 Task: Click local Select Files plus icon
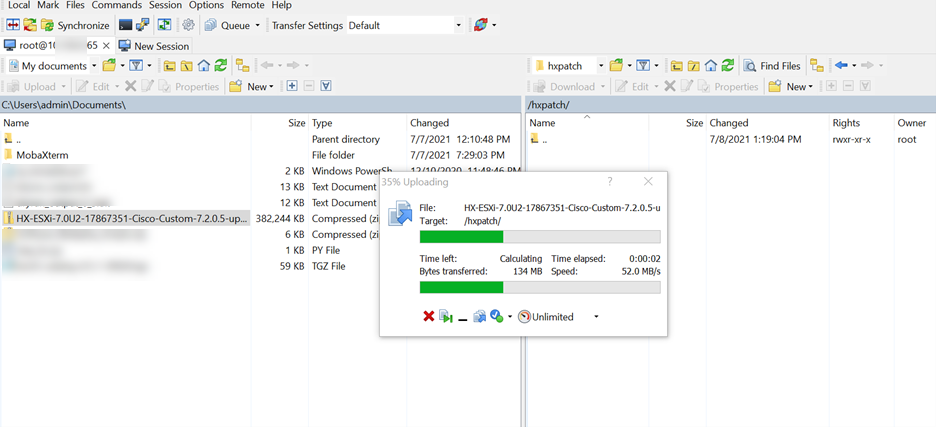(292, 87)
